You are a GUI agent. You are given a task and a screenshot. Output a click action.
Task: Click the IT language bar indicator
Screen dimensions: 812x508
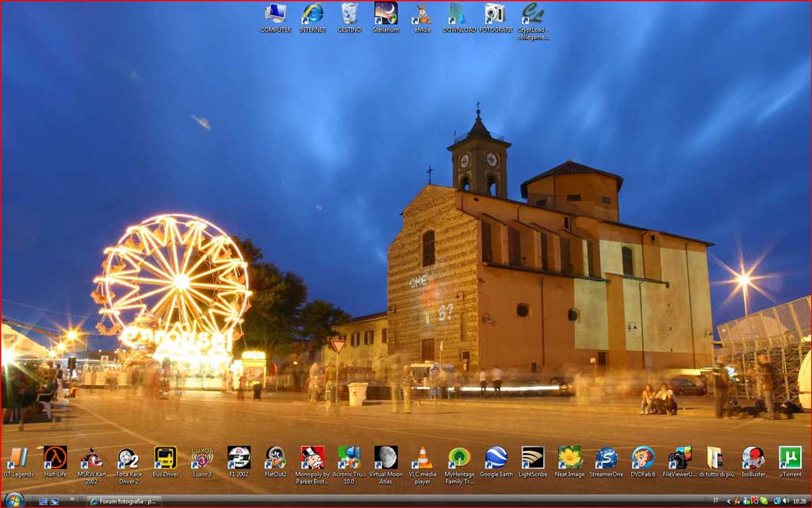click(716, 501)
